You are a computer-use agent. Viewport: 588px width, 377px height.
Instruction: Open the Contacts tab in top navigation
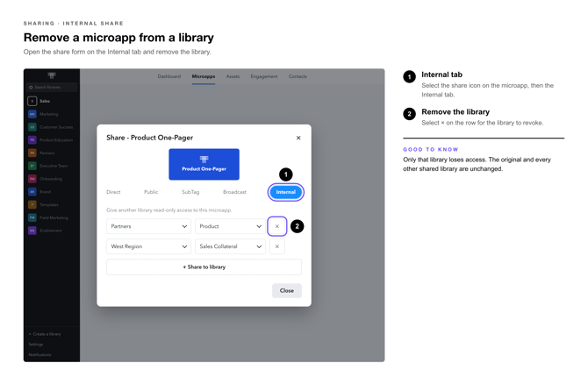click(298, 76)
